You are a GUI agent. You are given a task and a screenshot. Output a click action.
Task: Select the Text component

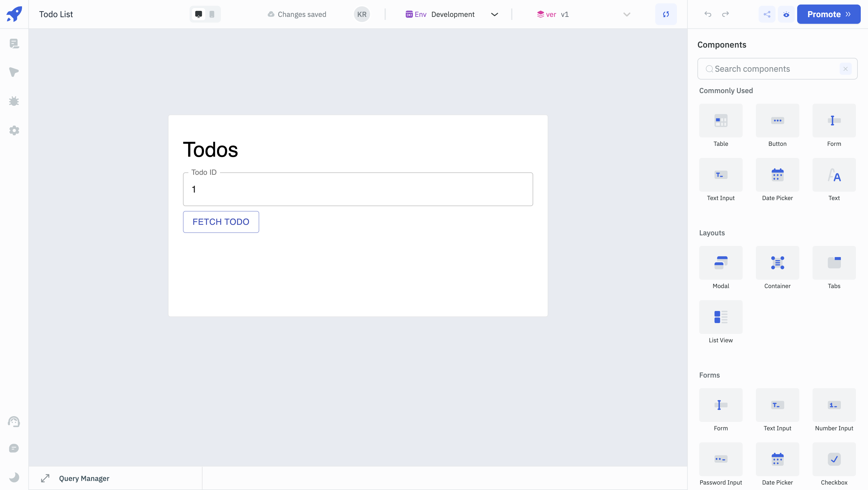834,180
